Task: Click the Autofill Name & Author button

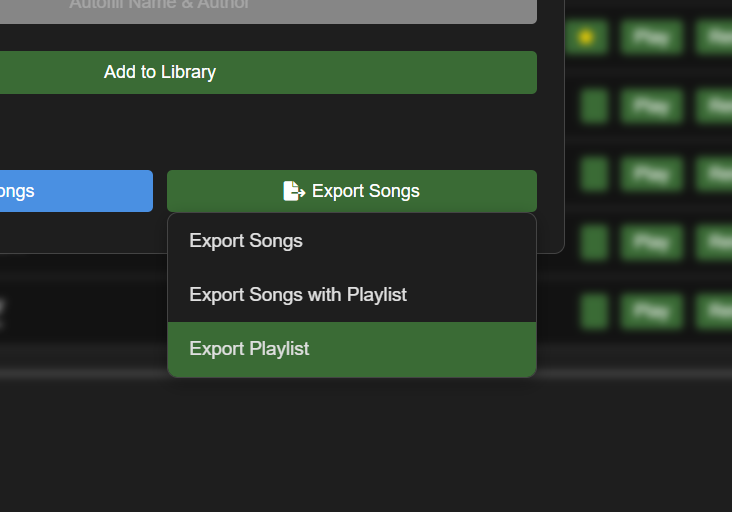Action: coord(268,11)
